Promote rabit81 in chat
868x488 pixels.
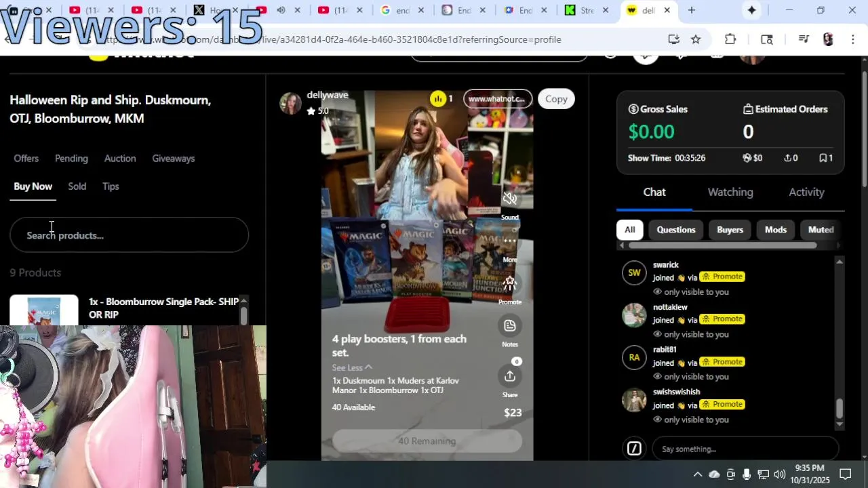[x=722, y=361]
